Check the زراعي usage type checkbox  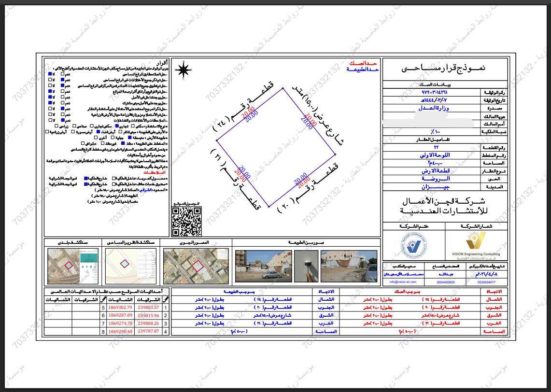point(57,126)
